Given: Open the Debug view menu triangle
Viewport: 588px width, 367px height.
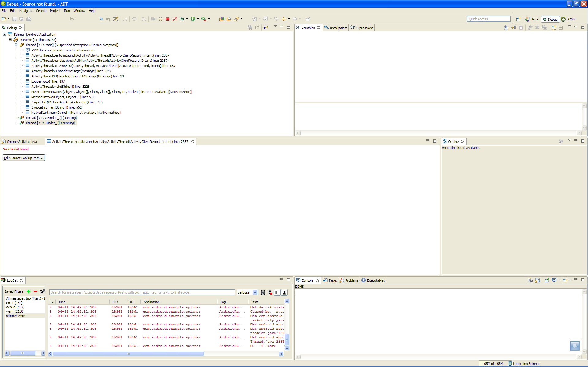Looking at the screenshot, I should [275, 27].
